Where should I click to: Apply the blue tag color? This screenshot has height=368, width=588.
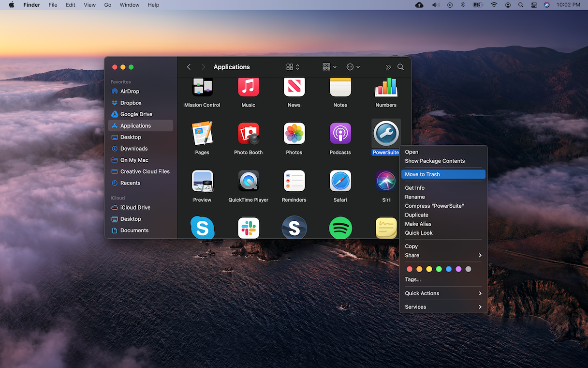point(449,269)
